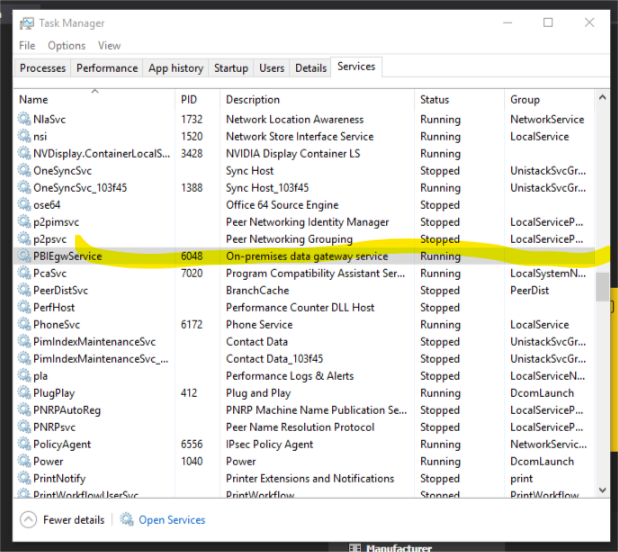This screenshot has width=618, height=552.
Task: Sort services by PID column header
Action: (x=197, y=99)
